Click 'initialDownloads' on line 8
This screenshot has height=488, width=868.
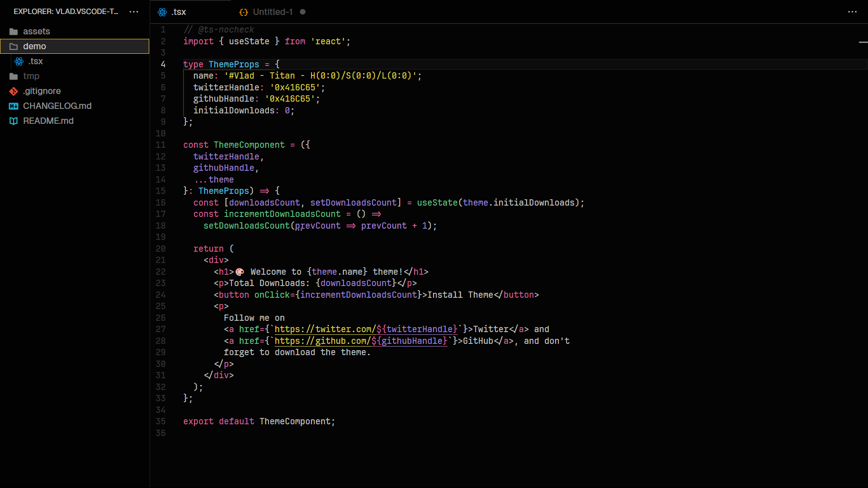(x=234, y=111)
